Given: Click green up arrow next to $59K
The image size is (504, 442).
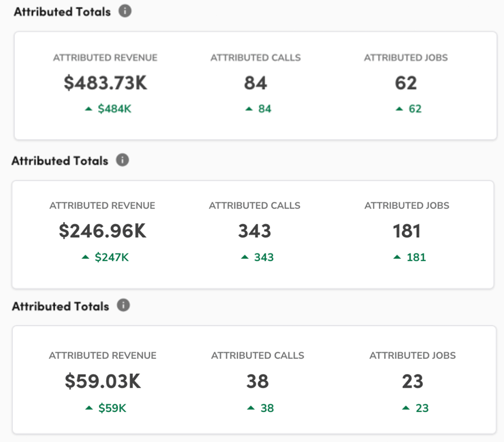Looking at the screenshot, I should tap(89, 408).
